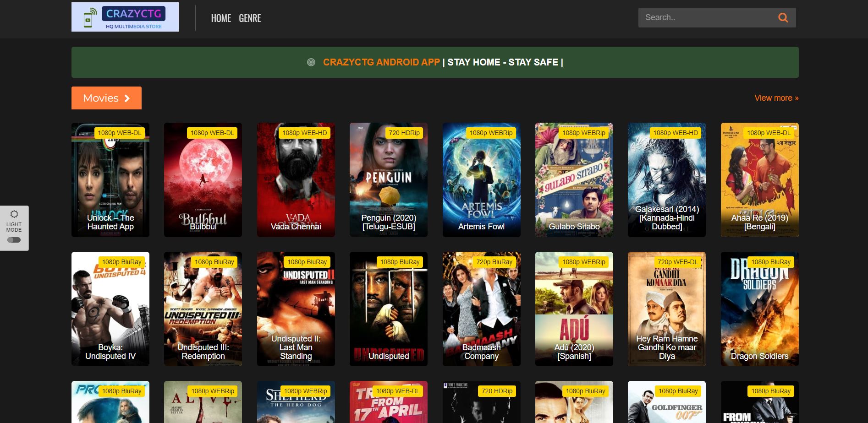The width and height of the screenshot is (868, 423).
Task: Click the CrazyCTG Android App link
Action: tap(381, 62)
